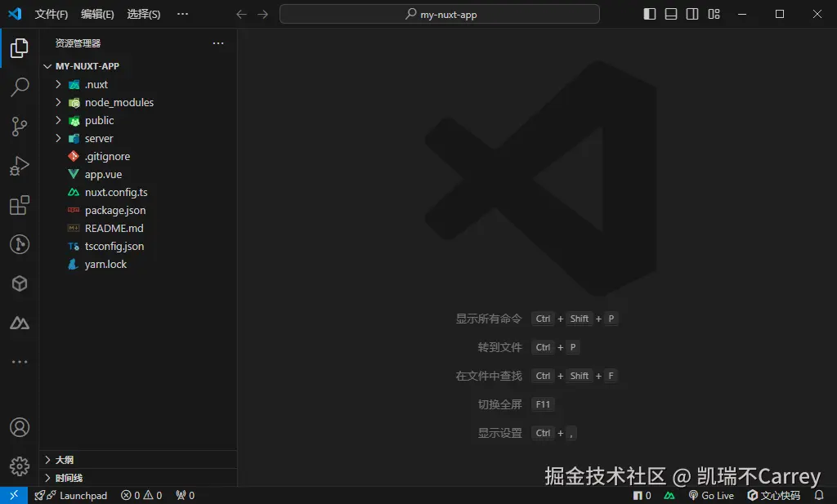Expand the 时间线 timeline section
837x504 pixels.
tap(138, 478)
